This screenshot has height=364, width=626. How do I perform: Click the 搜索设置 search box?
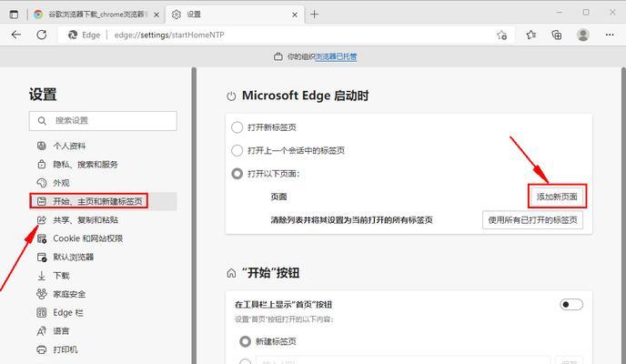103,120
